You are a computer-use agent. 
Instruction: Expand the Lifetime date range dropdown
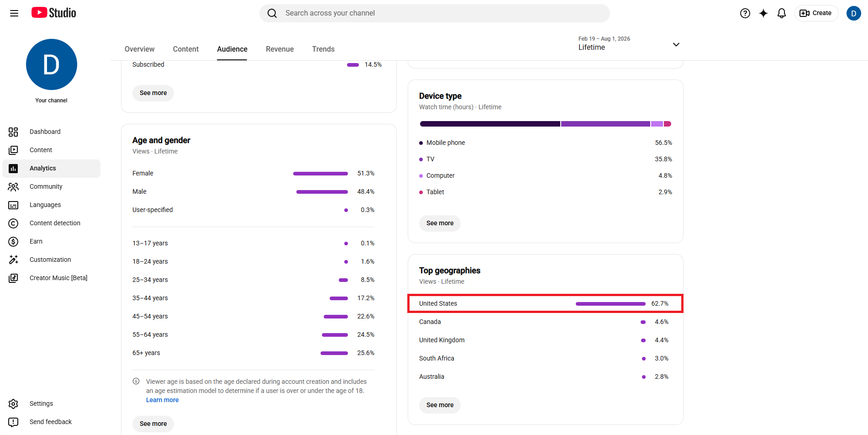click(x=676, y=44)
